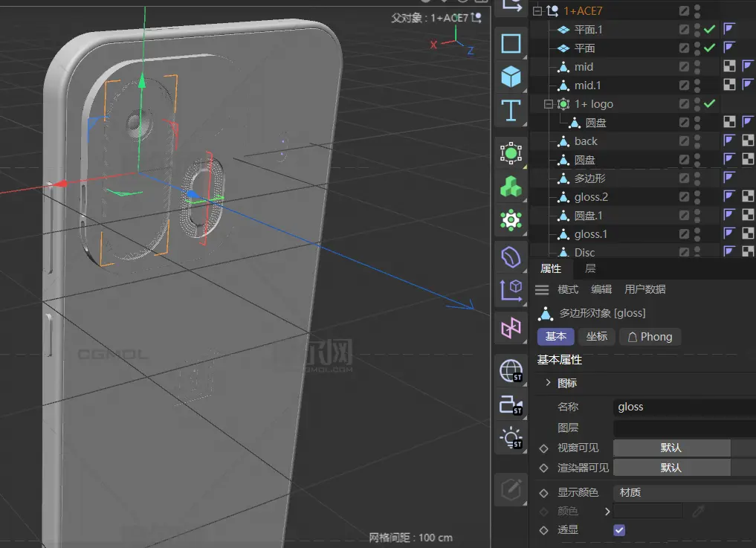Click keyframe diamond beside 视窗可见
This screenshot has height=548, width=756.
544,448
